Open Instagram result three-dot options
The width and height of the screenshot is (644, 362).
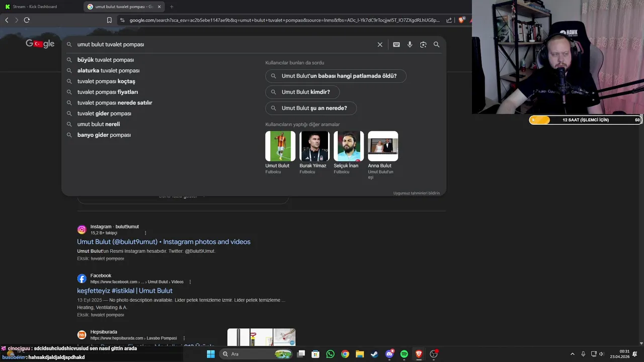click(145, 233)
